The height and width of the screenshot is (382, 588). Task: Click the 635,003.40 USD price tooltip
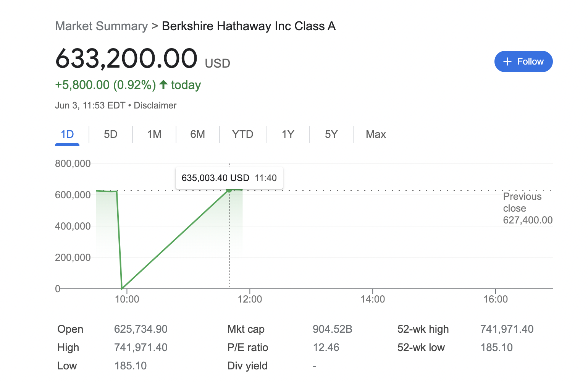pos(229,178)
